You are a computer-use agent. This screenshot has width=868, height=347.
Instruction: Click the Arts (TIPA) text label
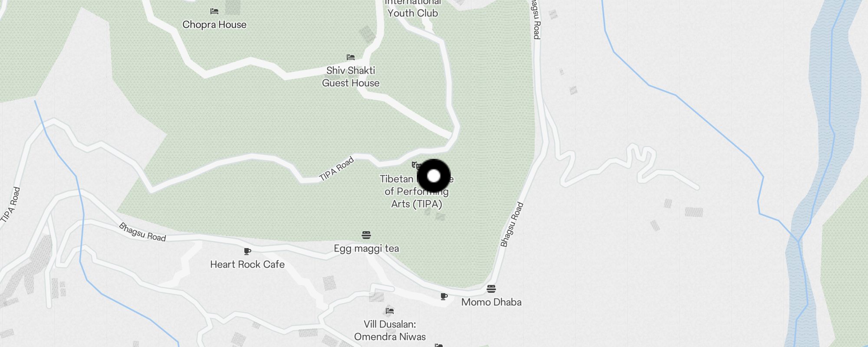point(417,204)
